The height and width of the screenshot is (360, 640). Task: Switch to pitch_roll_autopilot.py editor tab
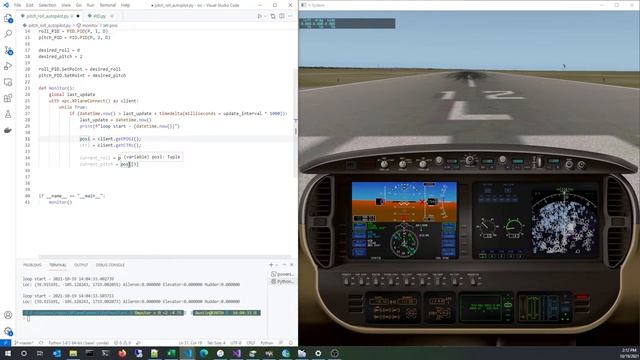tap(48, 16)
